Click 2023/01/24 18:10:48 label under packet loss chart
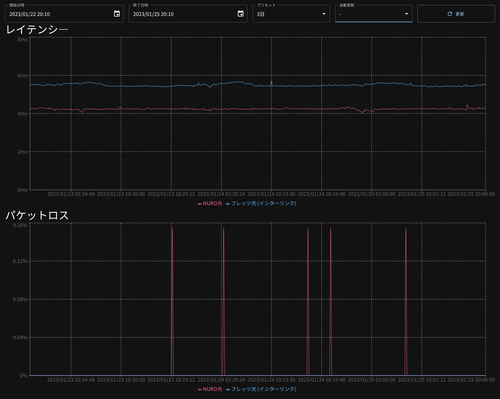 pyautogui.click(x=321, y=380)
